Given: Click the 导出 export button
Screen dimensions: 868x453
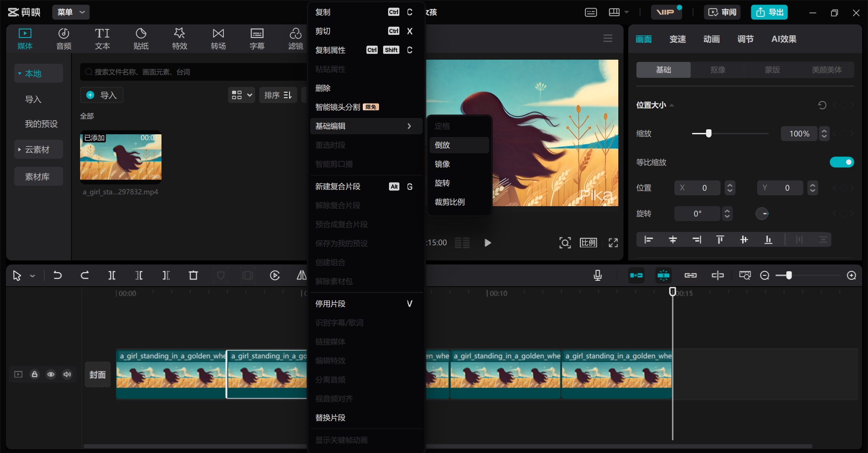Looking at the screenshot, I should [769, 12].
